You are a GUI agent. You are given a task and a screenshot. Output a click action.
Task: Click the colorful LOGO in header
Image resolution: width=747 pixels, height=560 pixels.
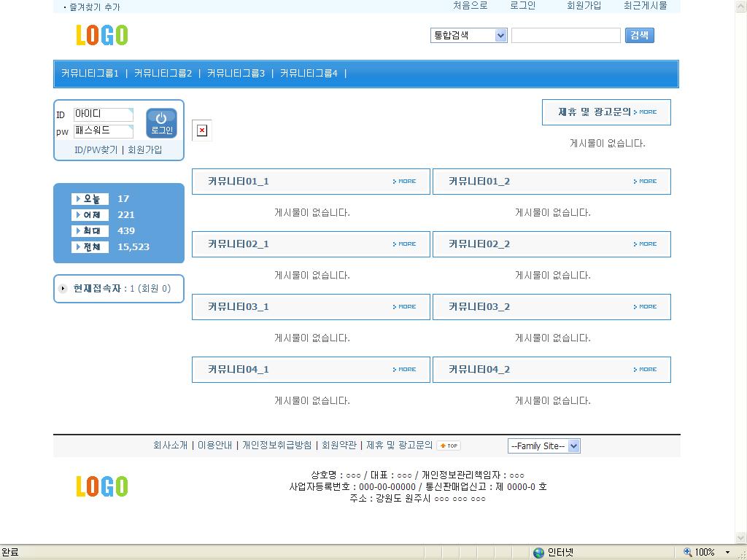pos(101,35)
